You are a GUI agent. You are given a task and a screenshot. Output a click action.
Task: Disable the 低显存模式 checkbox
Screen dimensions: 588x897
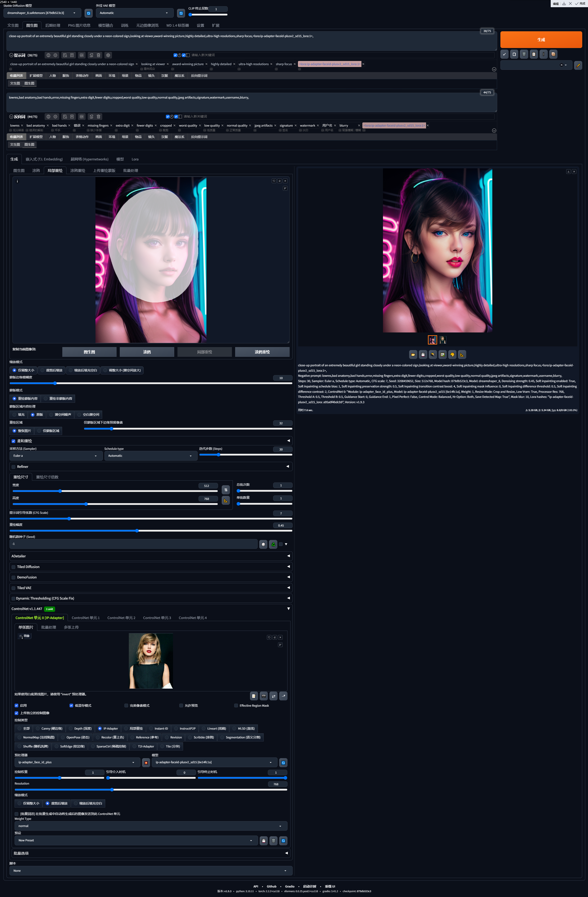[x=71, y=705]
